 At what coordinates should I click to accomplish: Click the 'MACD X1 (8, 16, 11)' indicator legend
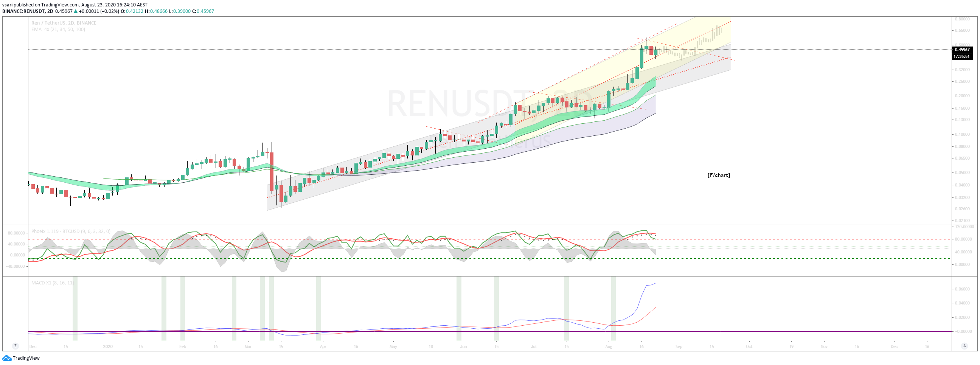point(53,283)
